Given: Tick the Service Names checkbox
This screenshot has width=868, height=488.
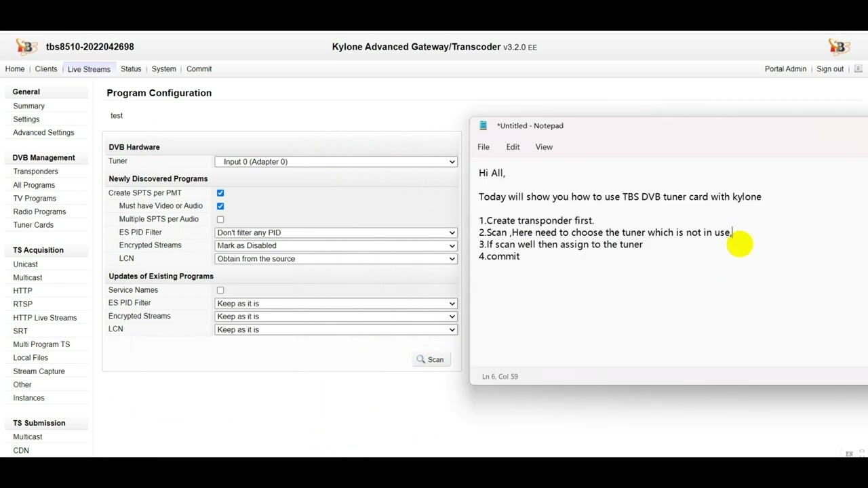Looking at the screenshot, I should [x=220, y=290].
